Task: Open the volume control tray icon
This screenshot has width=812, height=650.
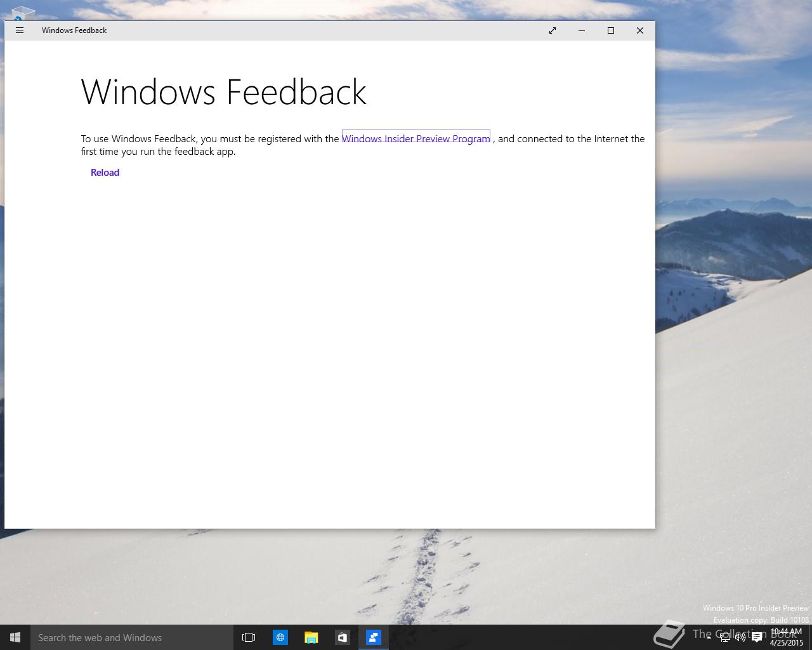Action: pyautogui.click(x=740, y=637)
